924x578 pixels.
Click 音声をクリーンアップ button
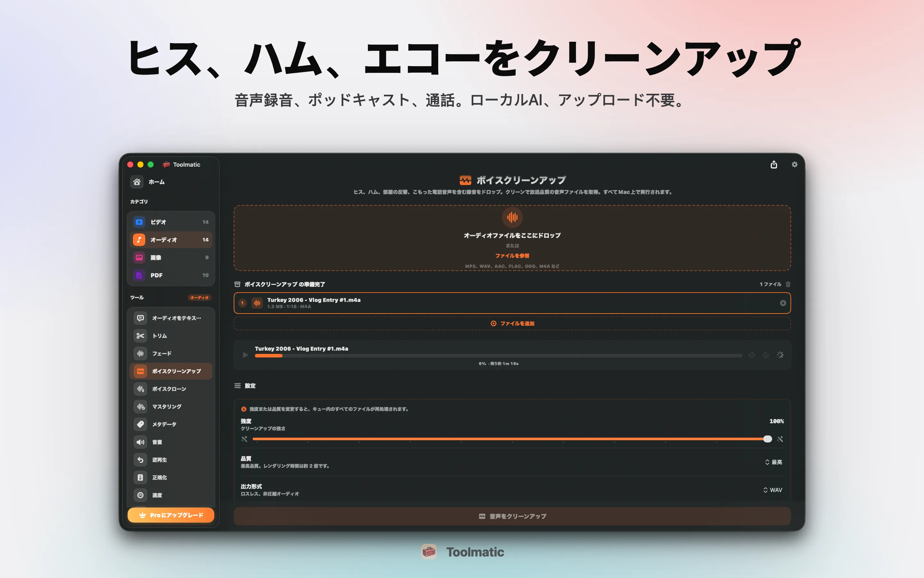[512, 516]
